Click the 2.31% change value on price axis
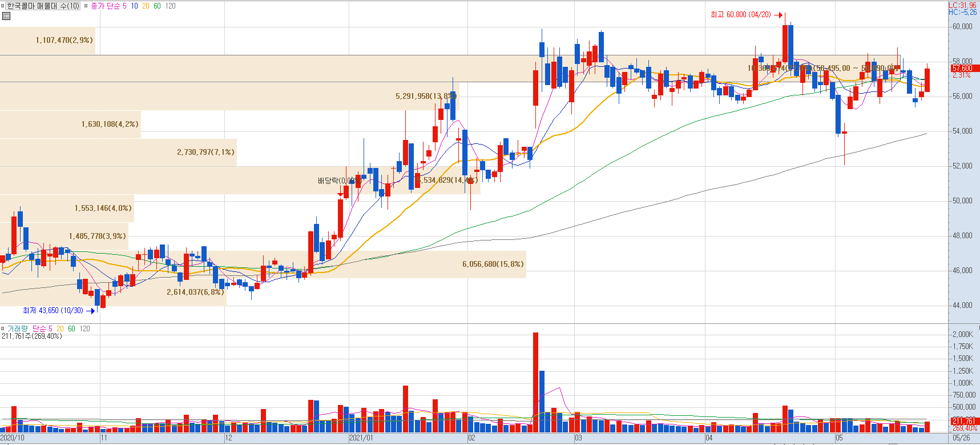This screenshot has height=445, width=980. [x=961, y=75]
